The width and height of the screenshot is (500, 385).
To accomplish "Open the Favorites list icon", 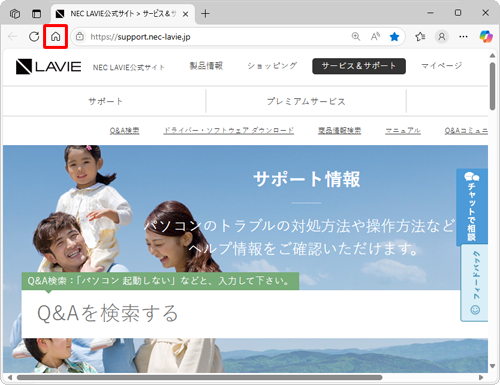I will coord(420,37).
